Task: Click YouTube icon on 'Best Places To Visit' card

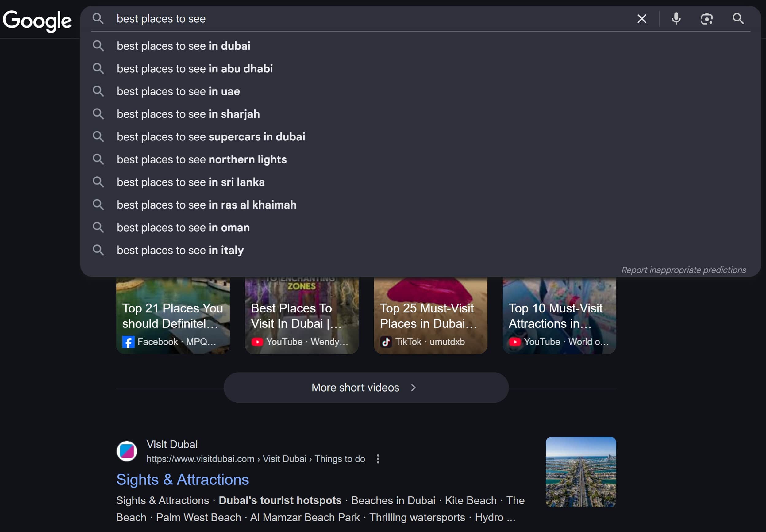Action: tap(257, 342)
